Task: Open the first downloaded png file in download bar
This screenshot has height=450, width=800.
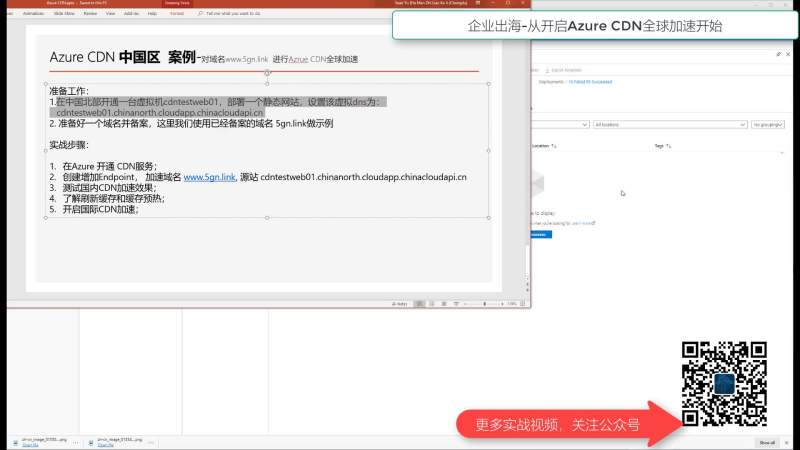Action: pos(44,439)
